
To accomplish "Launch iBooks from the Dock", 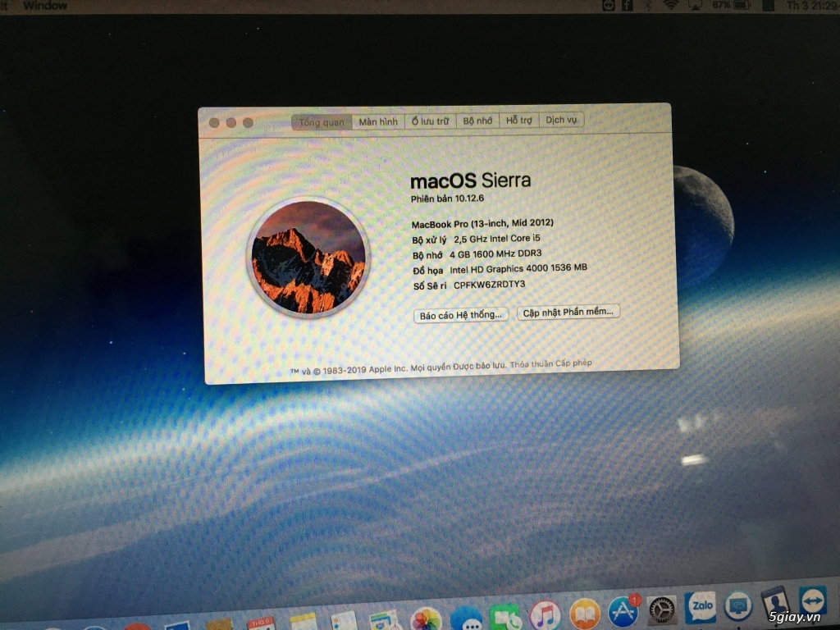I will pyautogui.click(x=584, y=614).
